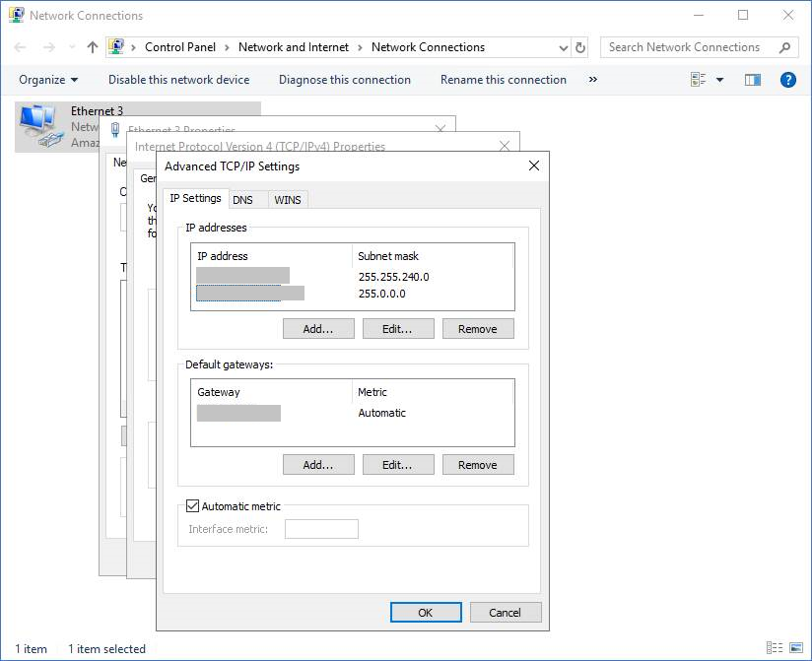Click the forward navigation arrow

pos(48,47)
